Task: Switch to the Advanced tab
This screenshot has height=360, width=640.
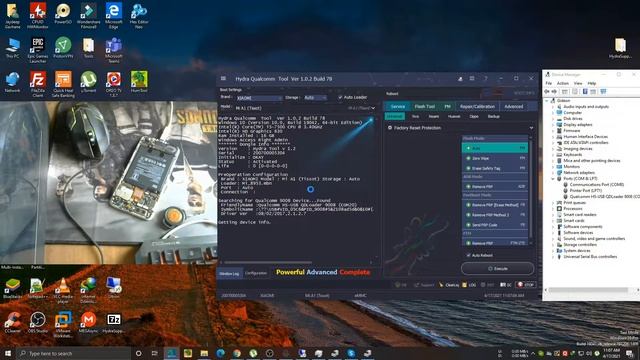Action: 513,107
